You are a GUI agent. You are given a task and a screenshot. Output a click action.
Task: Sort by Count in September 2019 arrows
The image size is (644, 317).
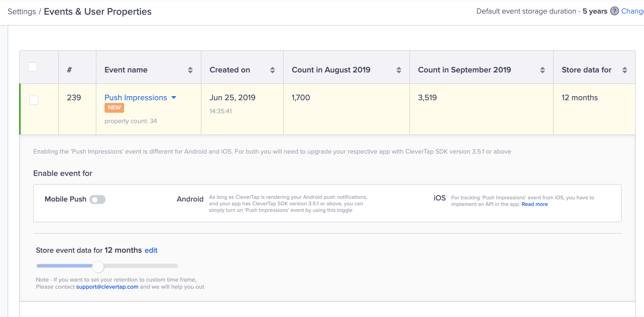542,70
